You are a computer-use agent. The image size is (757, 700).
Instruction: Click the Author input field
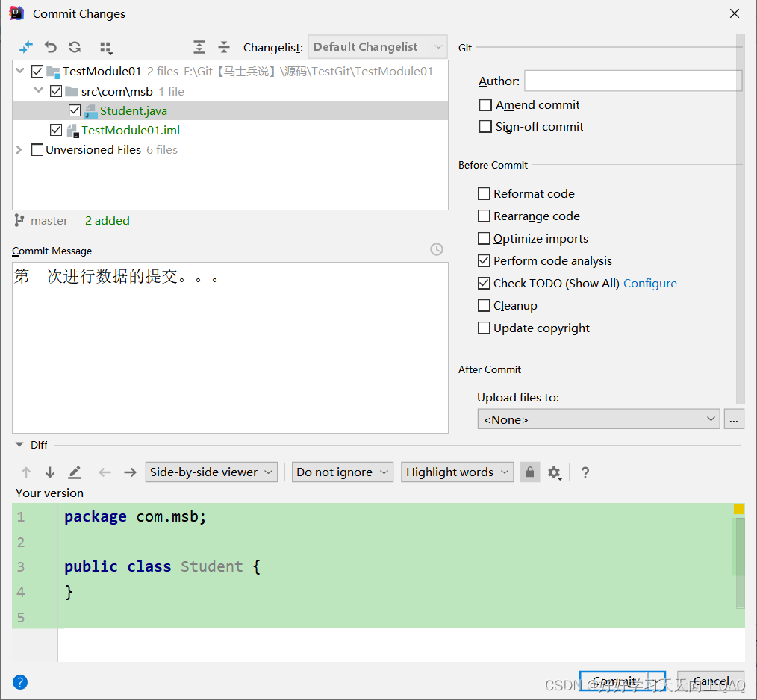[x=633, y=81]
